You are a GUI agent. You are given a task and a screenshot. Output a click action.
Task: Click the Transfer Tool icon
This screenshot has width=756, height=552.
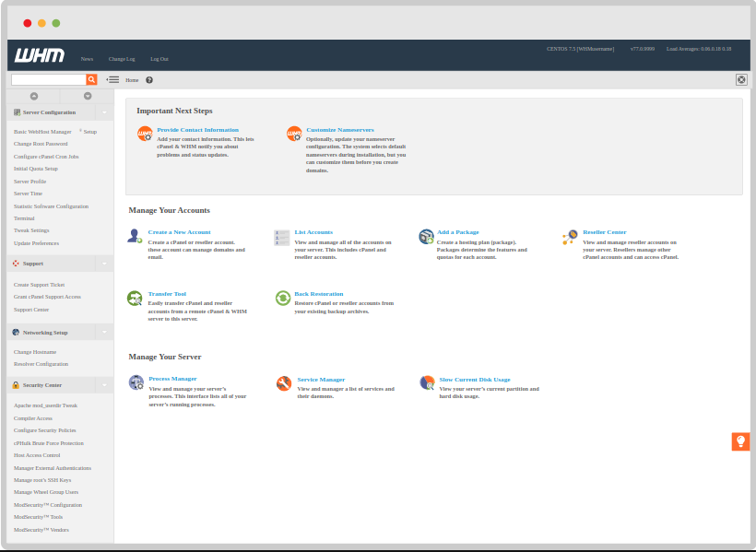pos(135,298)
